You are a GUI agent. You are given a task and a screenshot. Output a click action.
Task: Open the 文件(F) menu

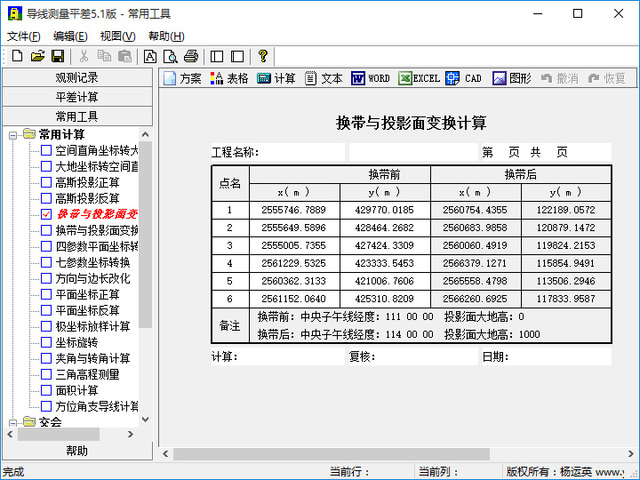pos(24,36)
